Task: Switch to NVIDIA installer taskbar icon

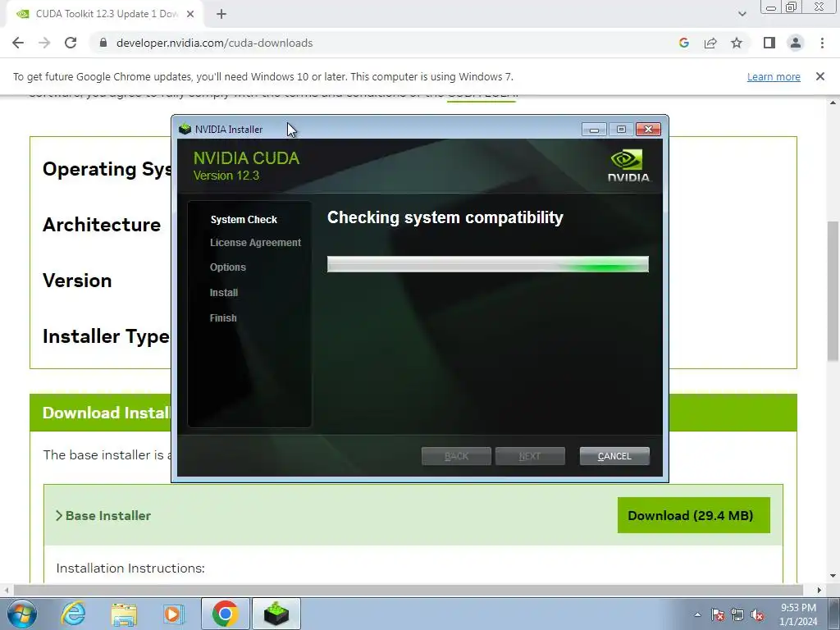Action: pos(276,614)
